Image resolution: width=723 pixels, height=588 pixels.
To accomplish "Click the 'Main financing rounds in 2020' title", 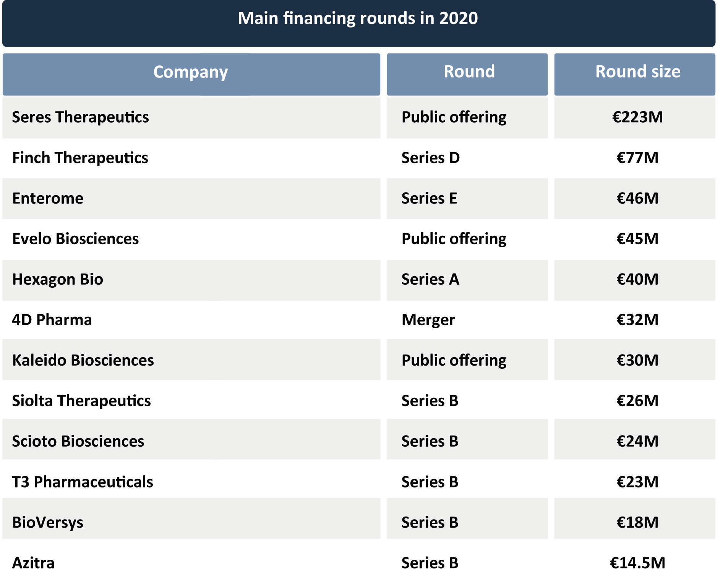I will pos(358,18).
